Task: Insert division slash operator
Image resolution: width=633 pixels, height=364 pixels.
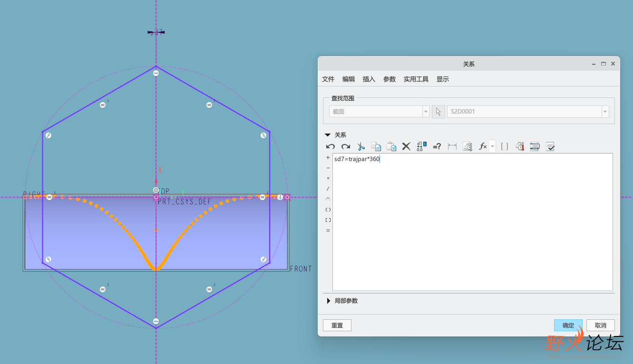Action: (328, 189)
